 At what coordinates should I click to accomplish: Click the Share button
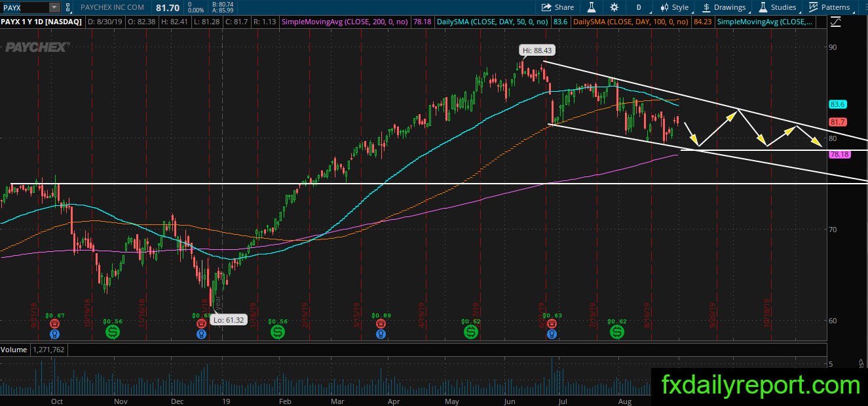pos(557,7)
